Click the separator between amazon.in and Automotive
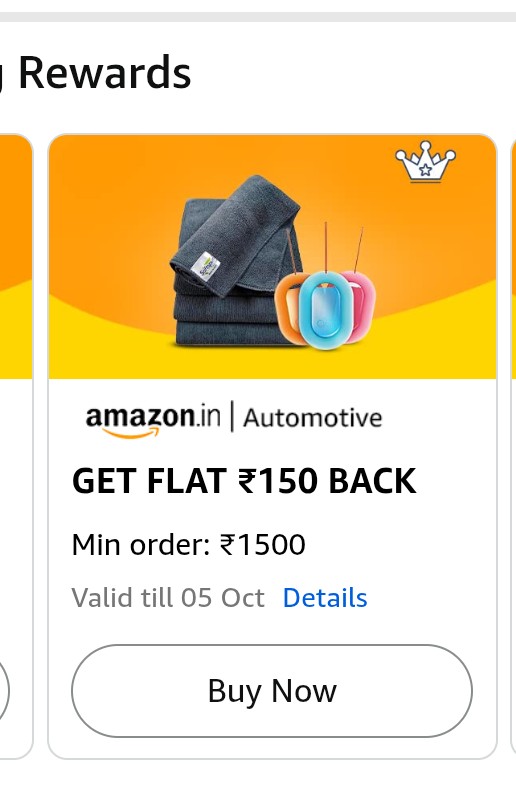 232,416
